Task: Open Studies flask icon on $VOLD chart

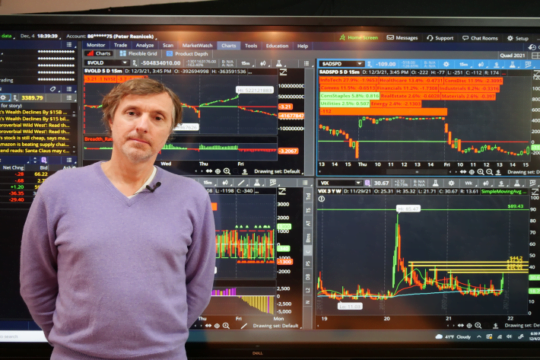Action: (279, 63)
